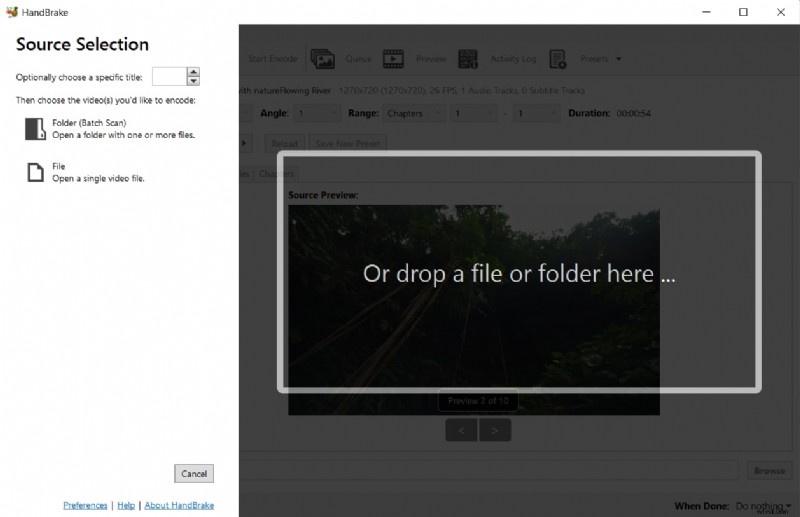Click the Preview filmstrip icon
This screenshot has height=517, width=800.
[393, 59]
